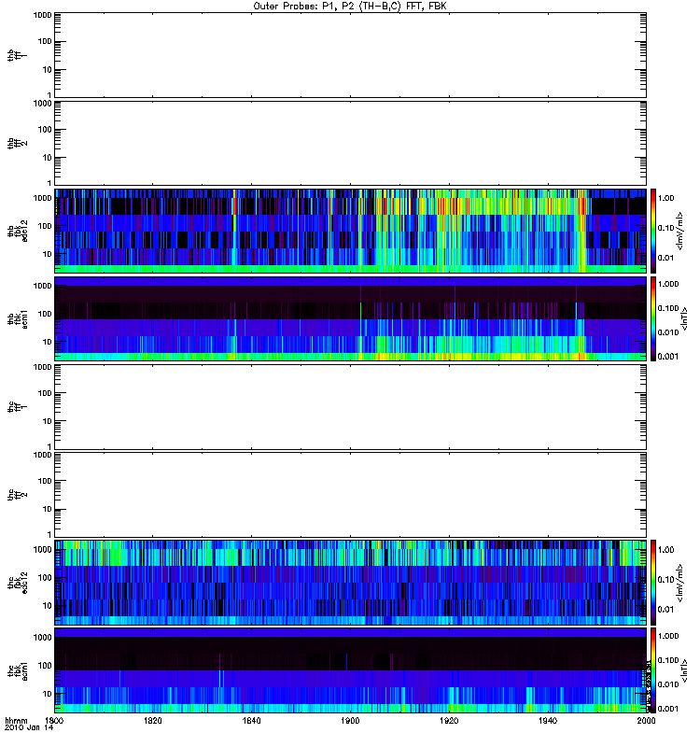Click the 'thc fbk scm1' y-axis title
This screenshot has height=747, width=700.
[x=18, y=670]
